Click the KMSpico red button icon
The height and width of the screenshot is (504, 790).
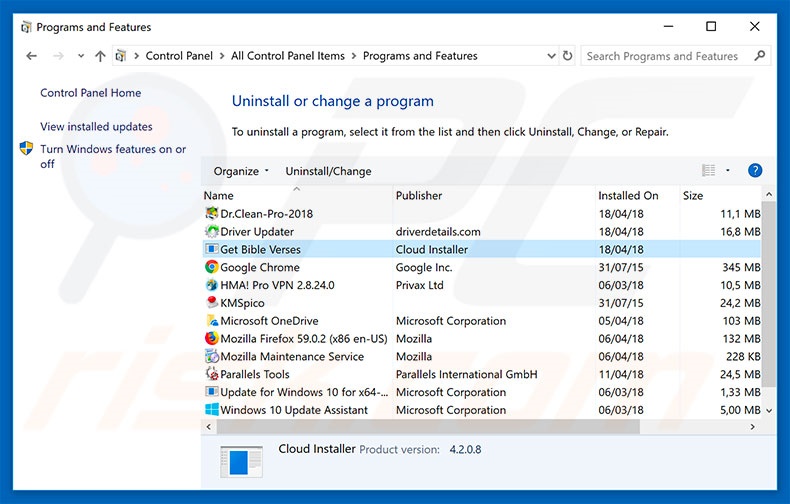pos(212,302)
